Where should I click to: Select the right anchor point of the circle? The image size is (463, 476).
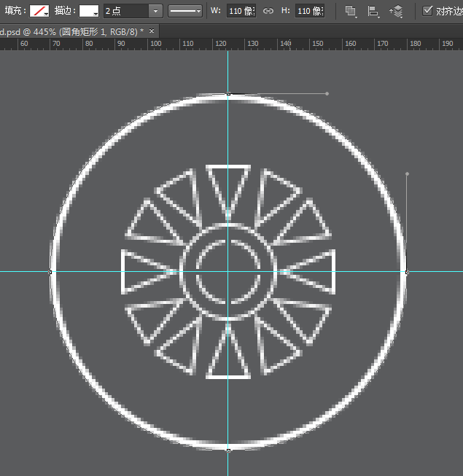407,272
